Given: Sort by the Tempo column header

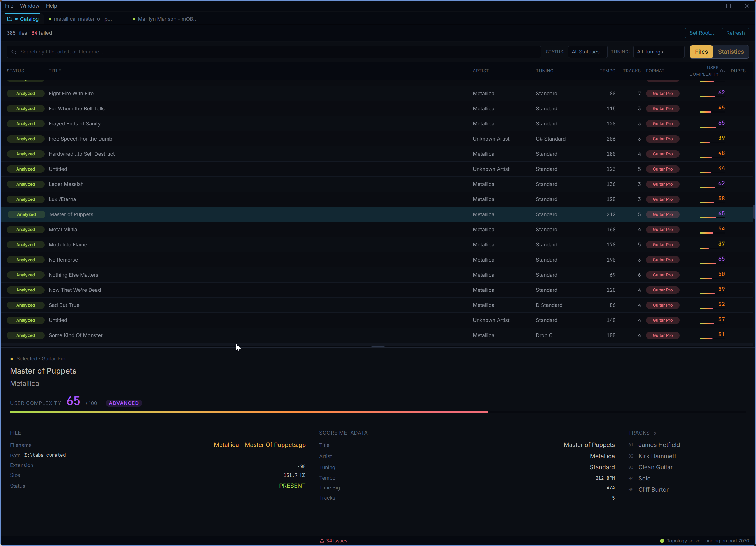Looking at the screenshot, I should (607, 71).
